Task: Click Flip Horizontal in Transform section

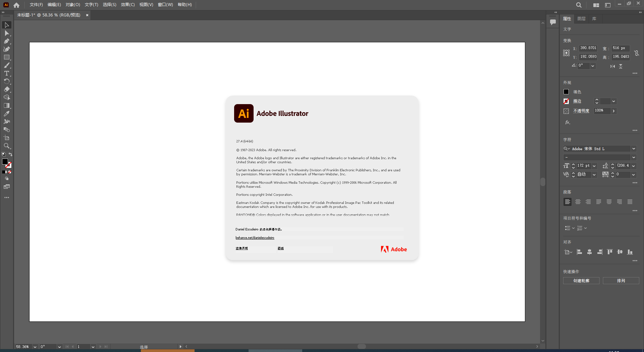Action: pyautogui.click(x=612, y=66)
